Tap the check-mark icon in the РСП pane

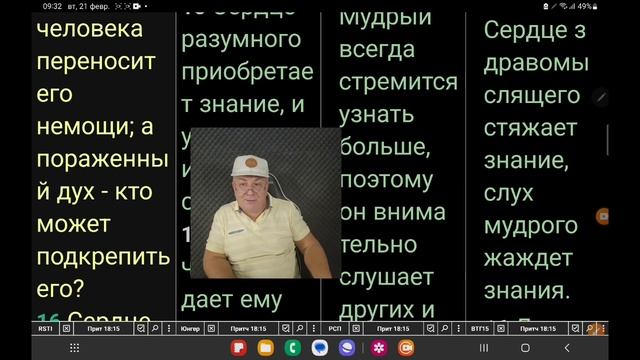click(x=430, y=328)
